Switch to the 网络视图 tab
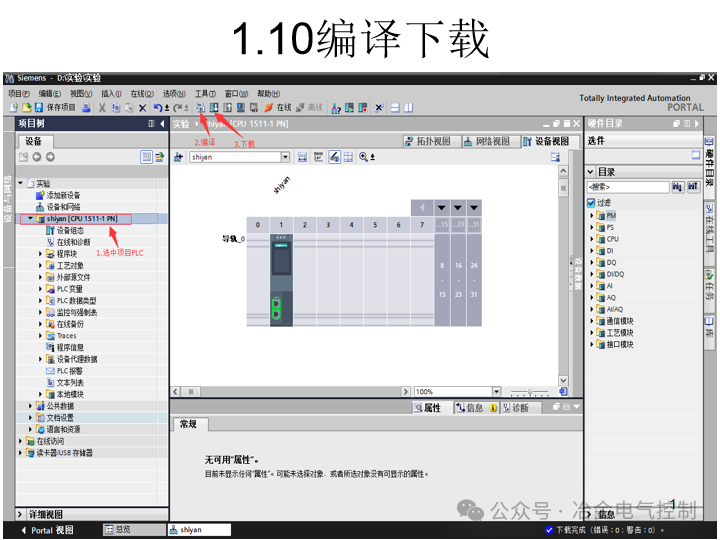 tap(488, 141)
